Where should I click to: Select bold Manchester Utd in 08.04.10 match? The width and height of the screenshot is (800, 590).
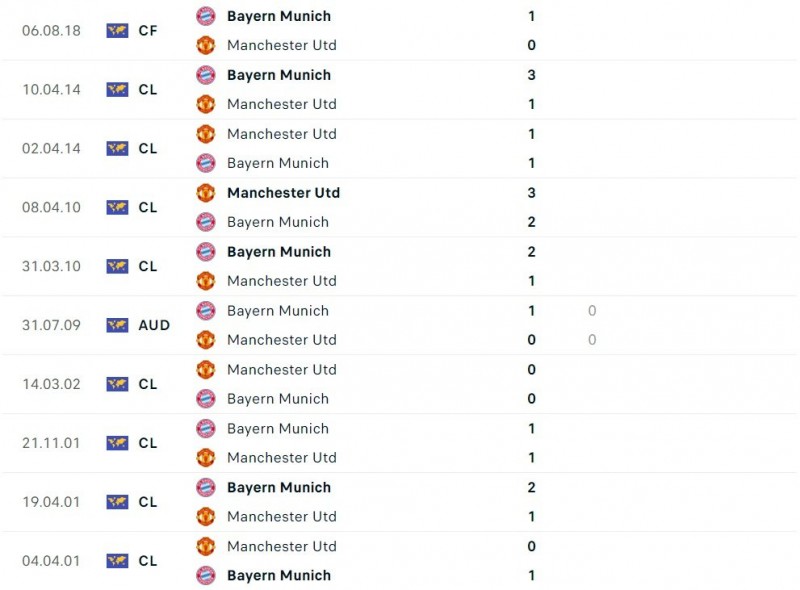(283, 193)
